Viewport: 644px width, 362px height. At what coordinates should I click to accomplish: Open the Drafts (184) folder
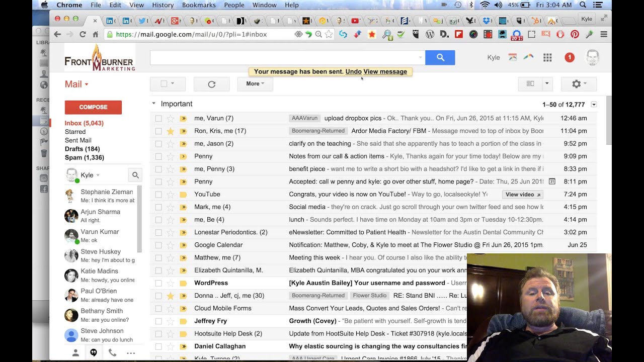pyautogui.click(x=82, y=149)
